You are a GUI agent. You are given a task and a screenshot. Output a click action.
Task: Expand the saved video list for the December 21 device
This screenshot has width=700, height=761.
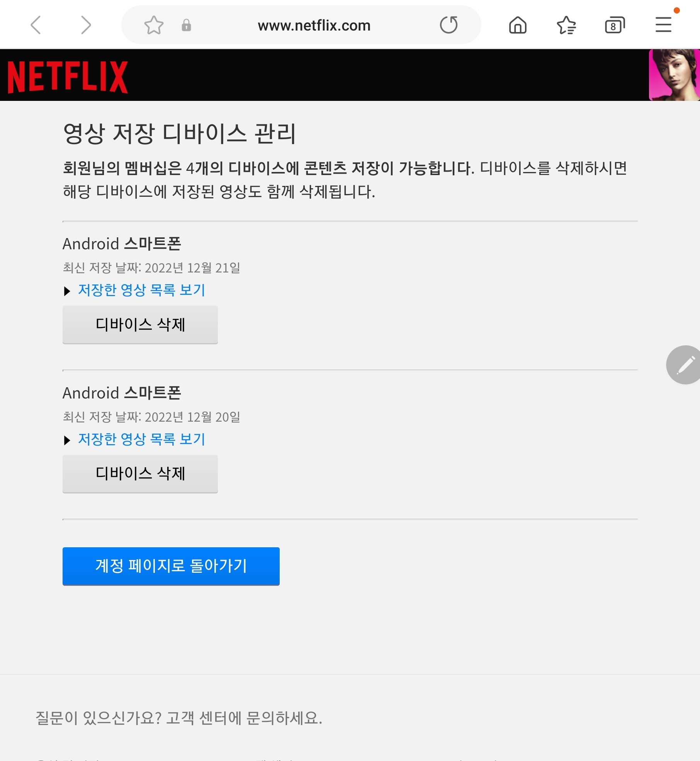click(67, 291)
